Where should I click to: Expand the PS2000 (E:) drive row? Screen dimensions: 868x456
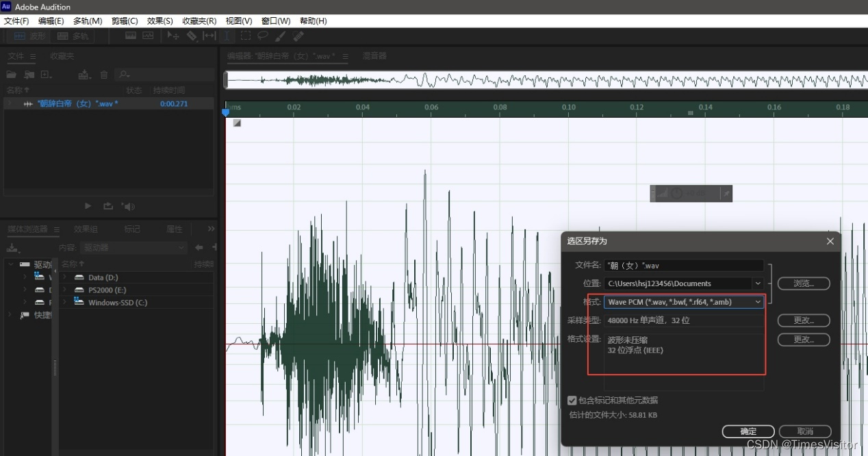point(65,290)
